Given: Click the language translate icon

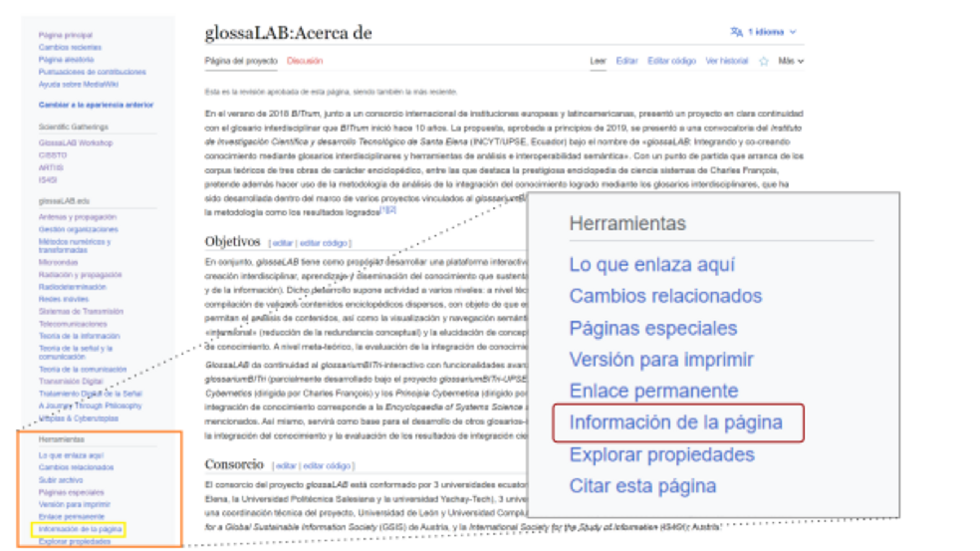Looking at the screenshot, I should (x=736, y=32).
